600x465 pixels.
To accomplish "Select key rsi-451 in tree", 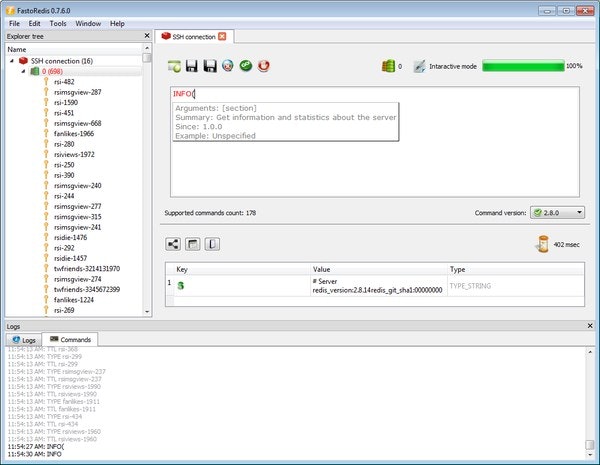I will click(64, 113).
